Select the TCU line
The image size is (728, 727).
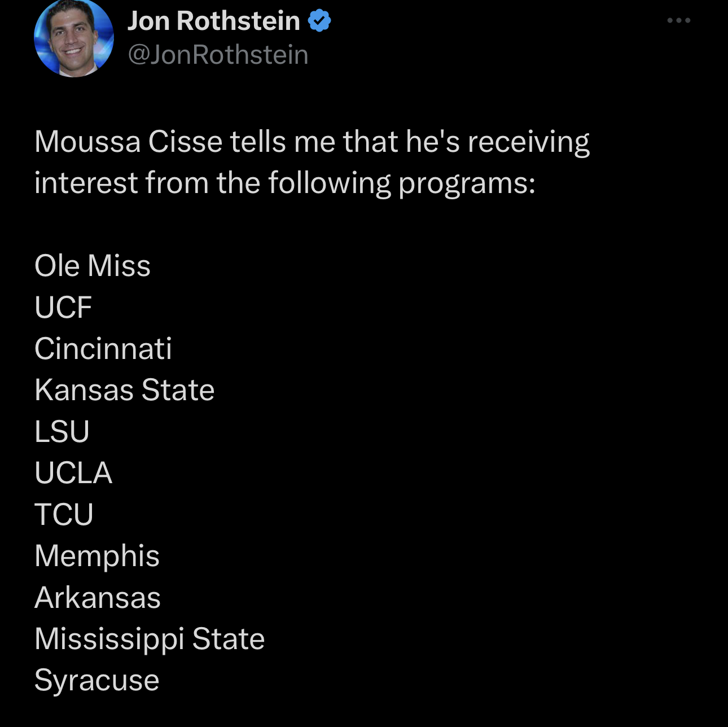(64, 515)
